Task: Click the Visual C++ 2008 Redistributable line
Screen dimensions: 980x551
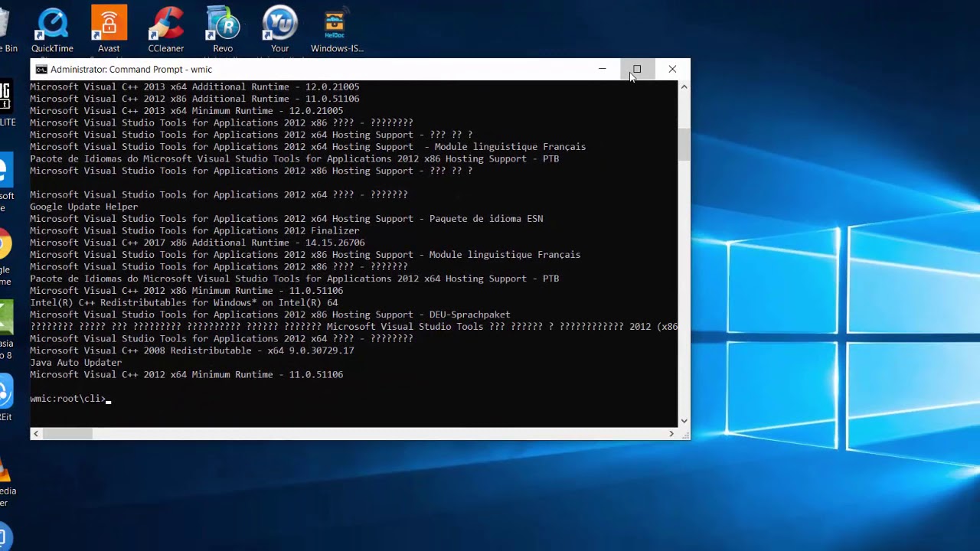Action: [x=192, y=350]
